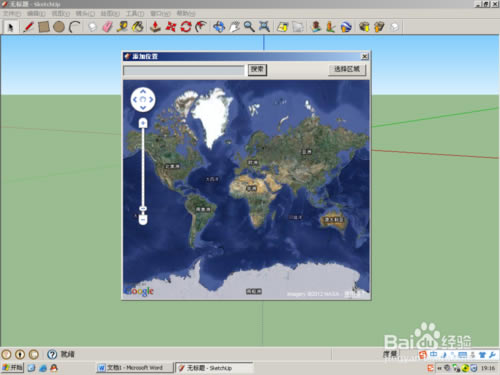Choose the Zoom magnifier tool
Screen dimensions: 500x375
pos(249,27)
